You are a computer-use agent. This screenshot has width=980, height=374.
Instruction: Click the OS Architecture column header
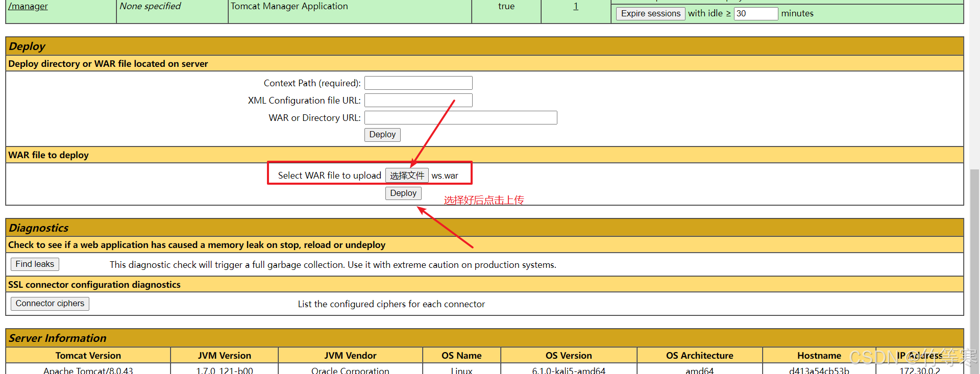click(x=700, y=356)
